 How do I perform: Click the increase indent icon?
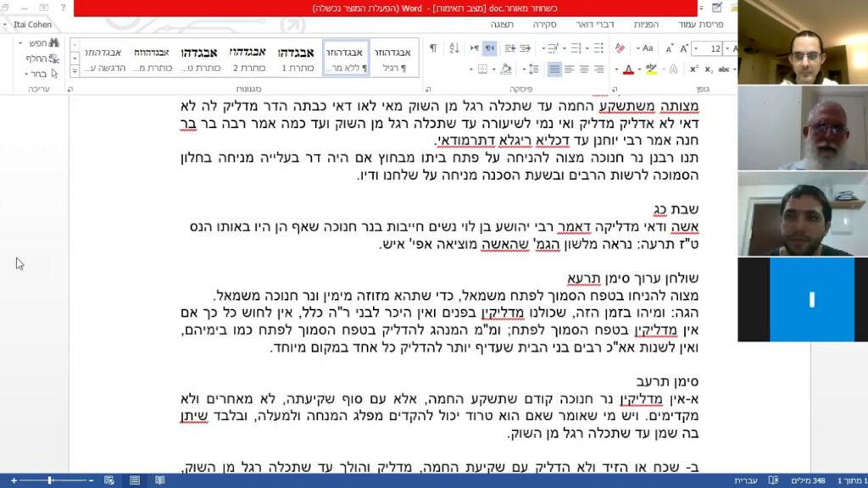tap(509, 48)
